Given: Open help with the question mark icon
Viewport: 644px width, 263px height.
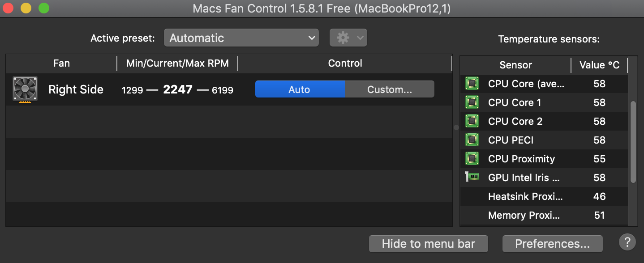Looking at the screenshot, I should (x=627, y=242).
